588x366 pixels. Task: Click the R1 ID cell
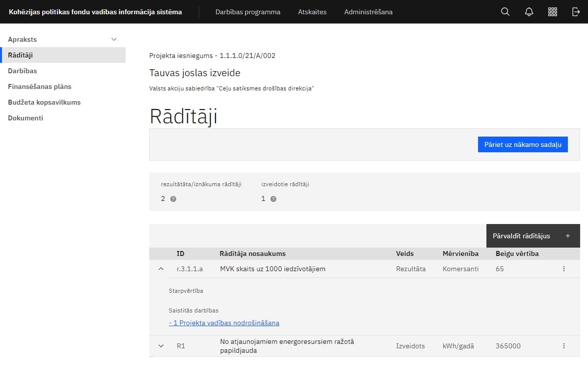181,346
